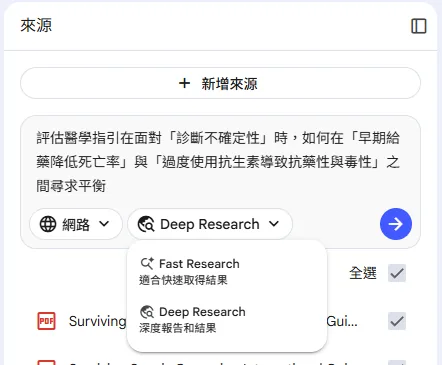Collapse the 來源 panel with sidebar icon
This screenshot has width=442, height=365.
[x=419, y=26]
